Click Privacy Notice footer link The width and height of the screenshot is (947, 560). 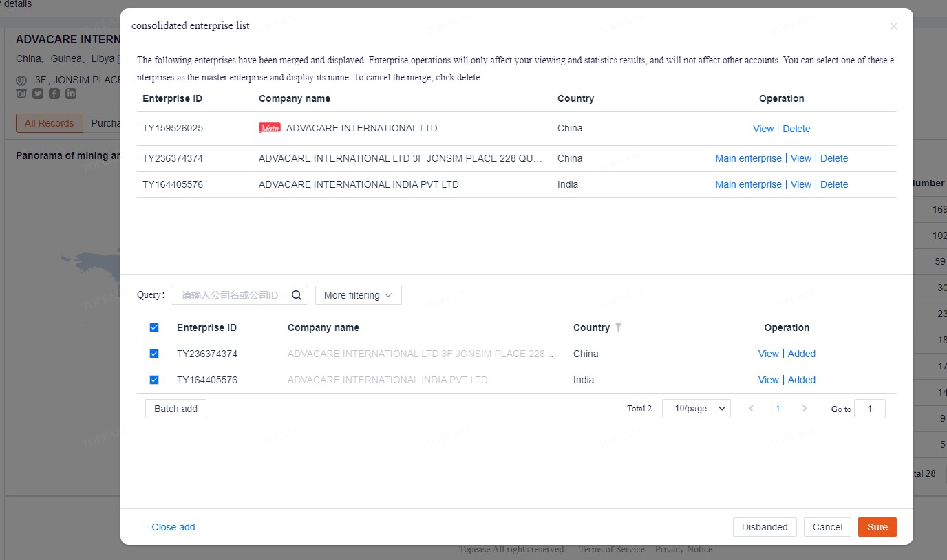click(683, 549)
